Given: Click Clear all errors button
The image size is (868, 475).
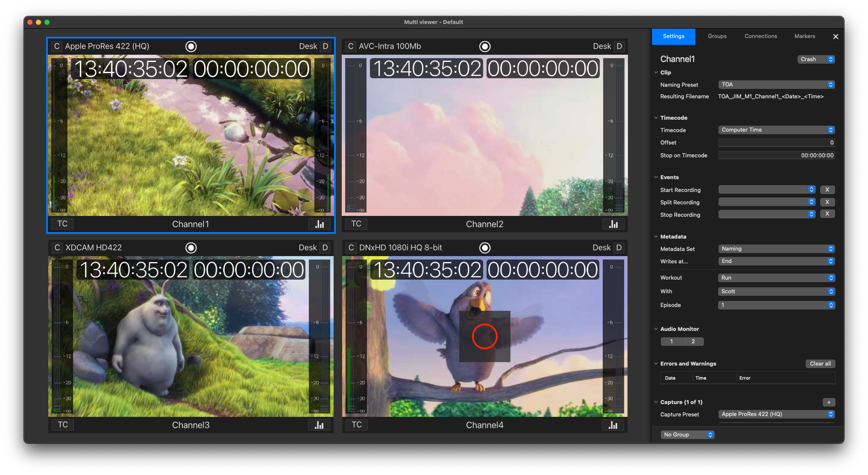Looking at the screenshot, I should pos(820,364).
